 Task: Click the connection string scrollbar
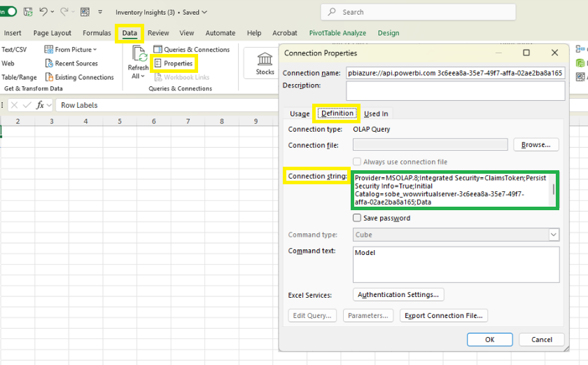click(554, 190)
